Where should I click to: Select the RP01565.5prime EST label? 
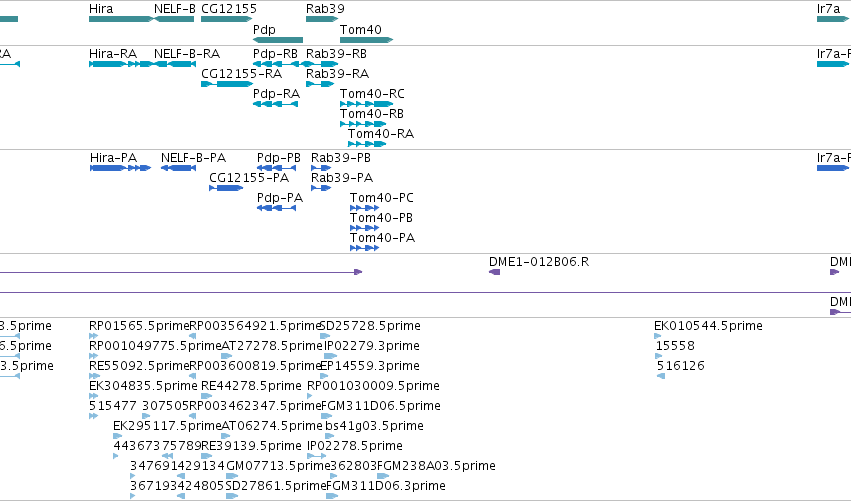[139, 326]
